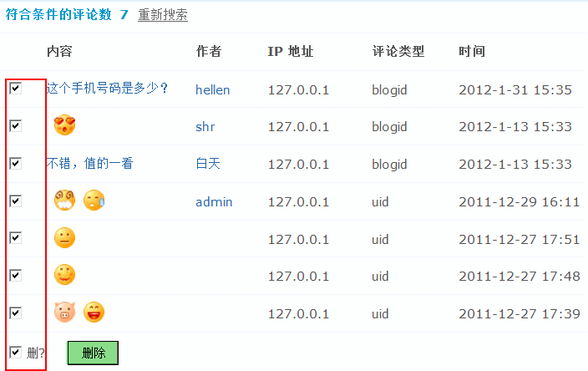Uncheck the checkbox for shr's comment
This screenshot has width=588, height=371.
coord(15,125)
